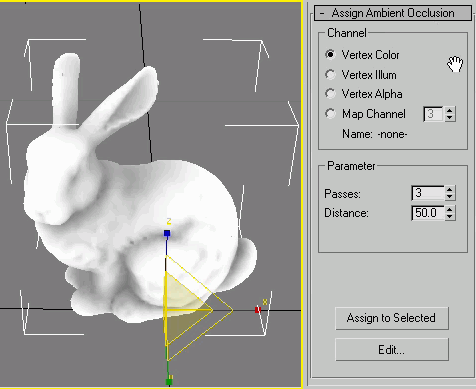This screenshot has height=389, width=476.
Task: Open the Edit... dialog button
Action: tap(392, 350)
